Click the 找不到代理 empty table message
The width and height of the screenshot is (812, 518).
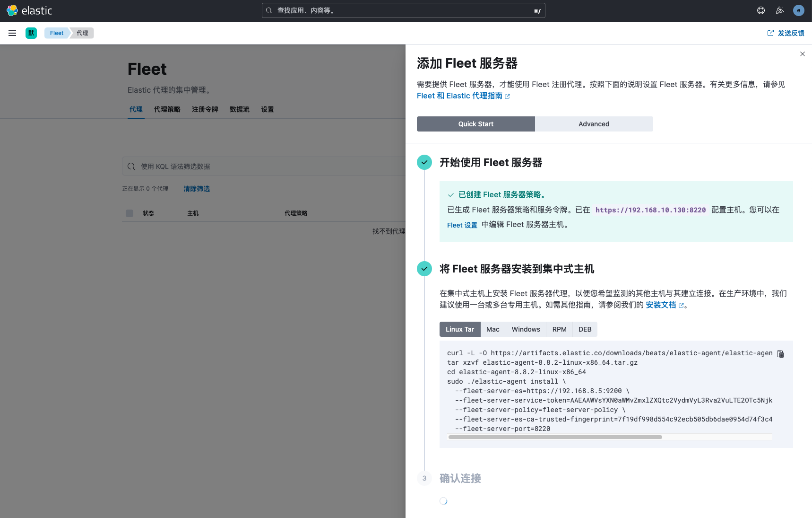389,231
